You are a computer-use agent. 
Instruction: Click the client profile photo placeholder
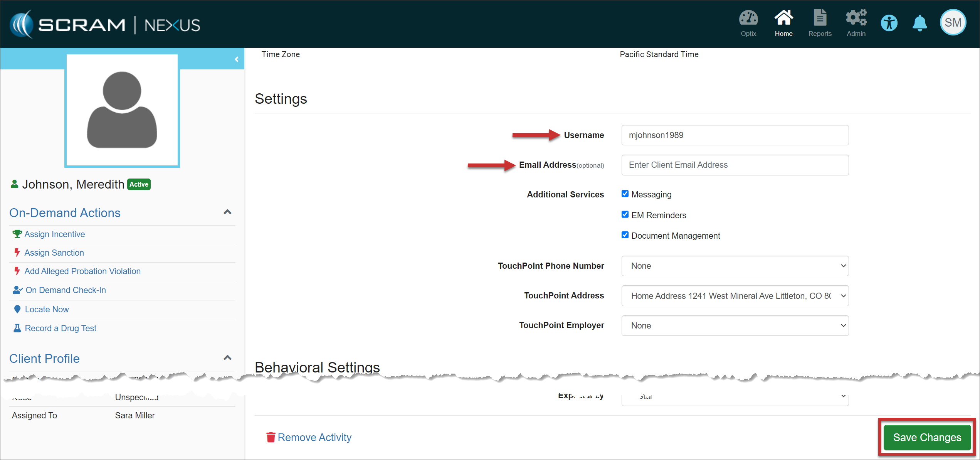122,111
